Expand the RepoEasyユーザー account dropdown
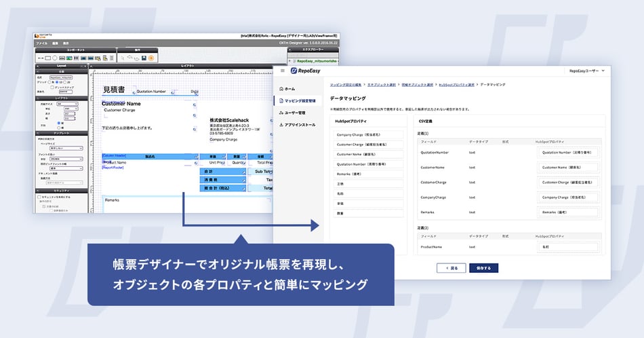 [x=587, y=71]
